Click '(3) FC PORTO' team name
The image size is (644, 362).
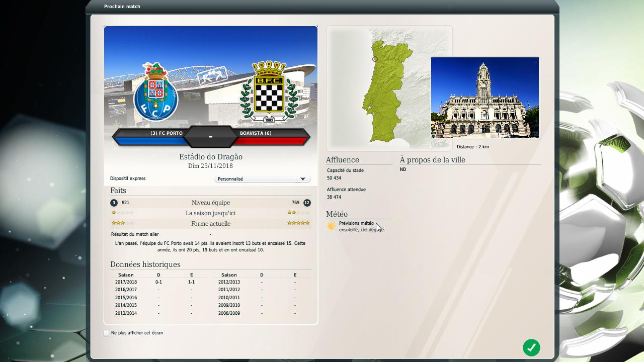point(167,133)
